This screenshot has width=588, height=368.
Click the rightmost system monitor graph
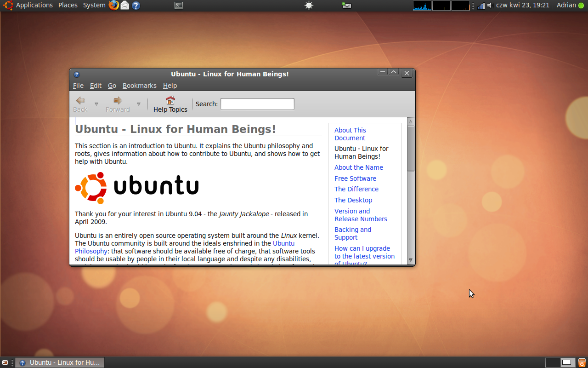[x=461, y=6]
